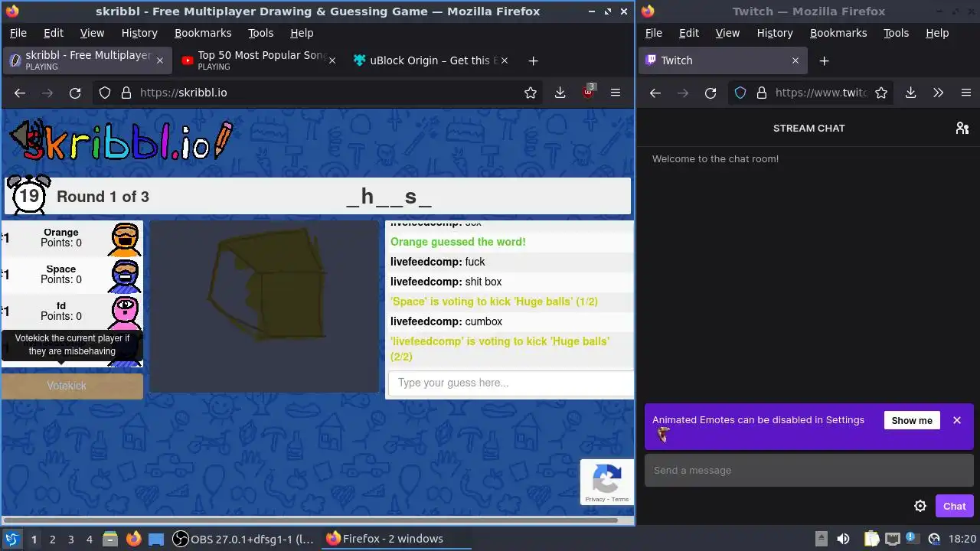The width and height of the screenshot is (980, 551).
Task: Click the fd player pink avatar
Action: pos(125,312)
